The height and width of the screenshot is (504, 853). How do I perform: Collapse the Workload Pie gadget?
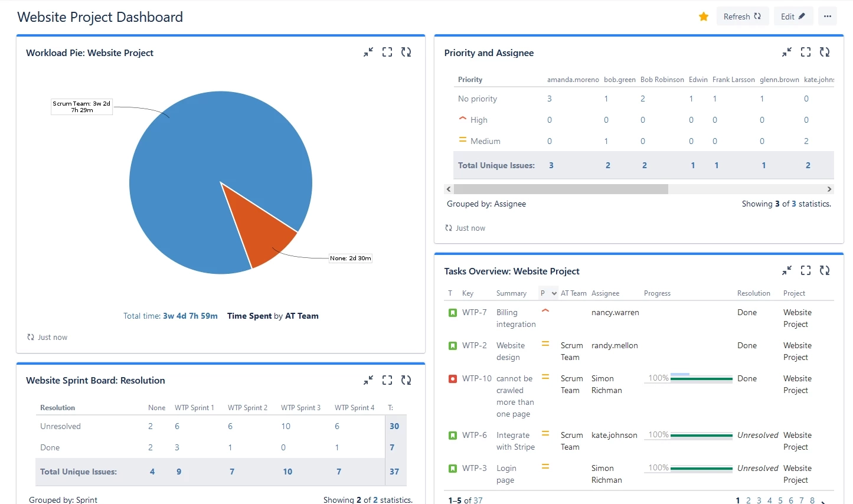[x=368, y=52]
